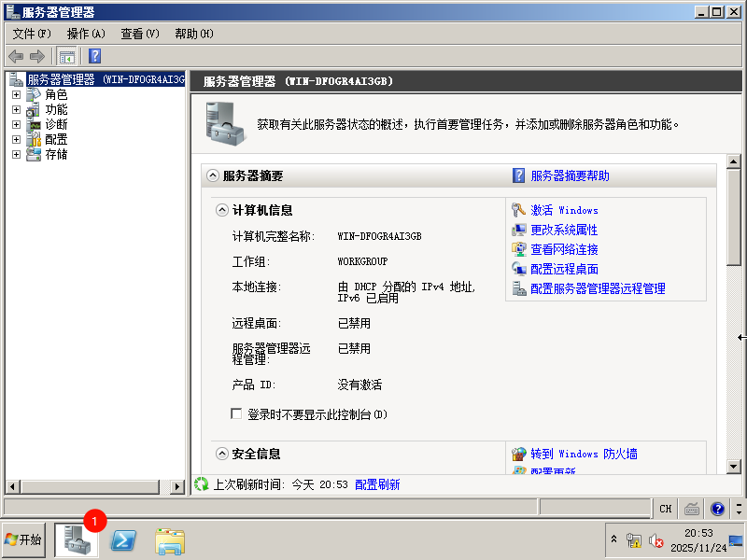Viewport: 747px width, 560px height.
Task: Click Show desktop button at taskbar end
Action: click(737, 540)
